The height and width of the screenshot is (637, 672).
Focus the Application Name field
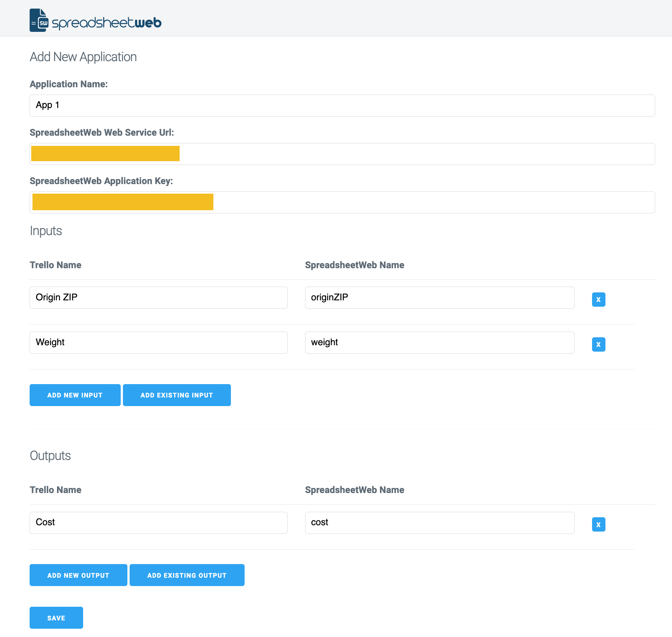tap(342, 106)
